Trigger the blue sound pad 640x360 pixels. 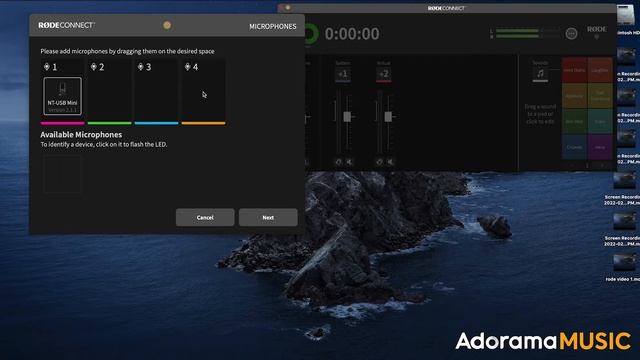coord(574,147)
